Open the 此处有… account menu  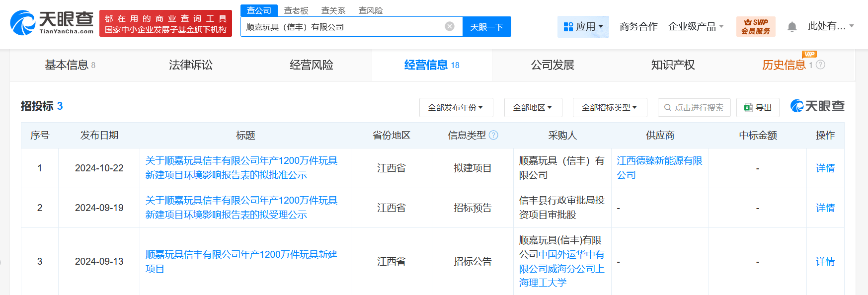(831, 26)
